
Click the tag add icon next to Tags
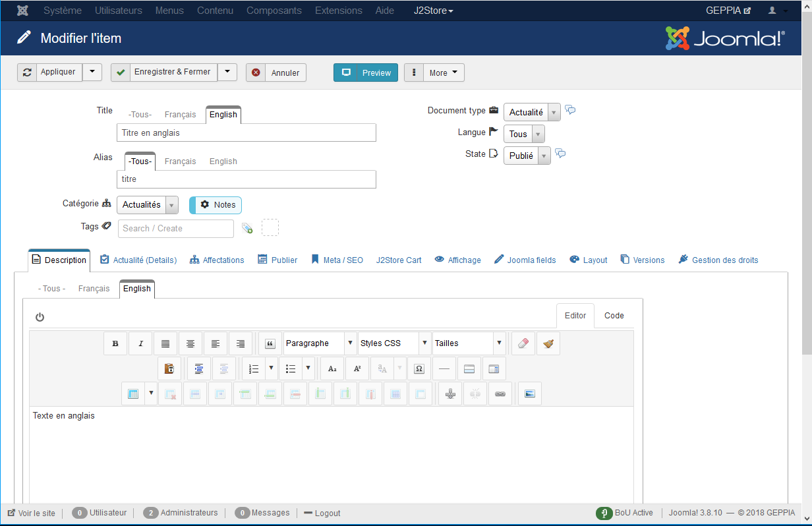point(247,228)
